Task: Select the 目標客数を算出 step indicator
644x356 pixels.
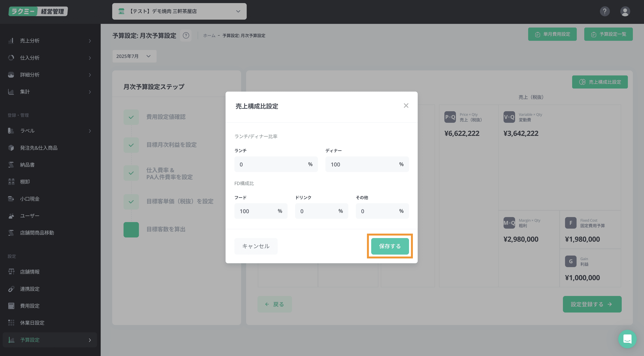Action: (x=131, y=229)
